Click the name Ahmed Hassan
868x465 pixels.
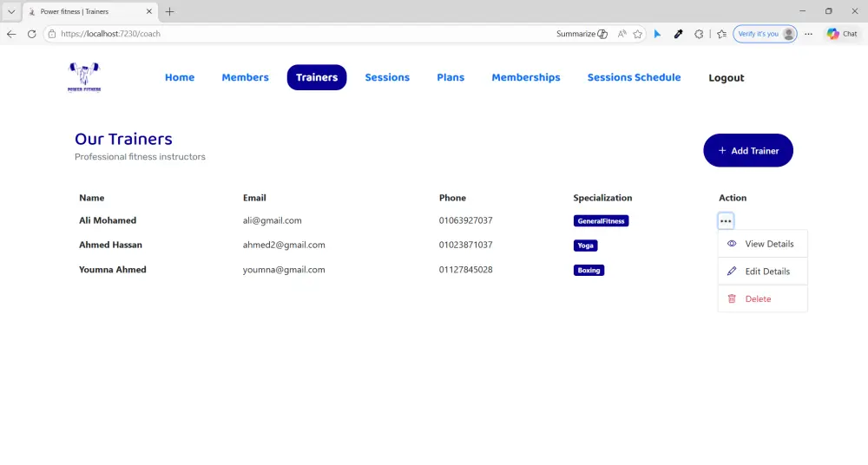[110, 245]
